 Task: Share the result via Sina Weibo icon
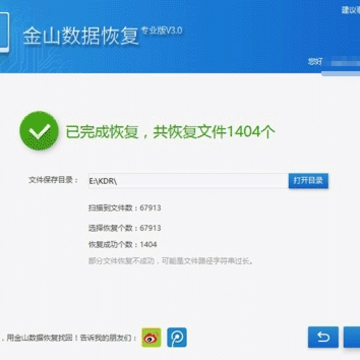point(151,338)
